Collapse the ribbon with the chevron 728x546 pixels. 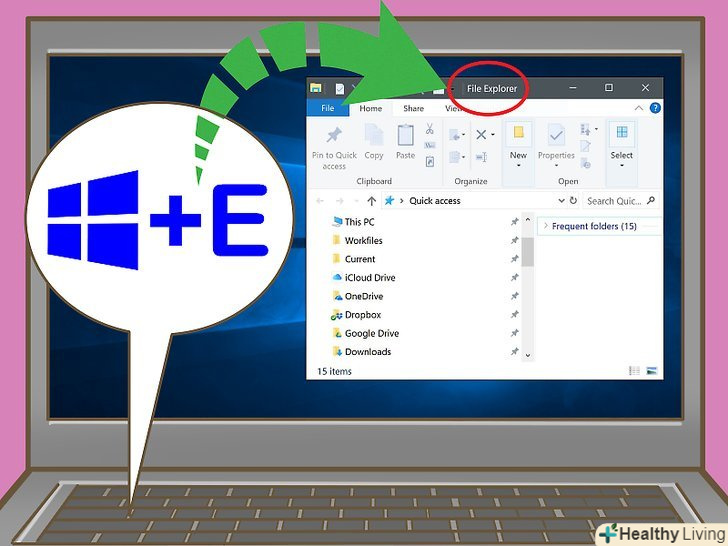(639, 108)
